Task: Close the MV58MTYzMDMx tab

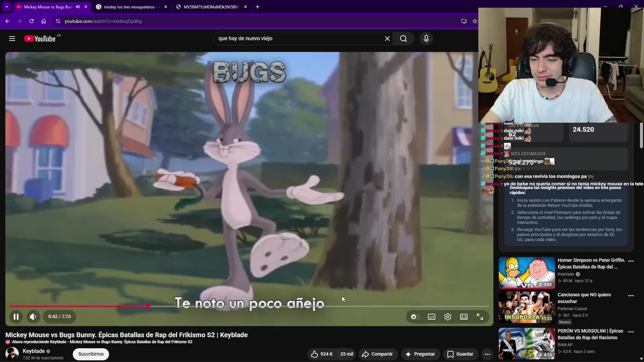Action: 246,7
